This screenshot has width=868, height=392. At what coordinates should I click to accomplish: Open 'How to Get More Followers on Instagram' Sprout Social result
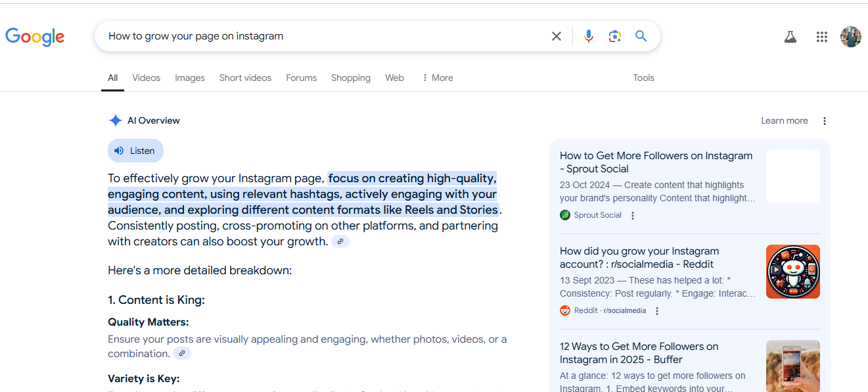point(656,162)
